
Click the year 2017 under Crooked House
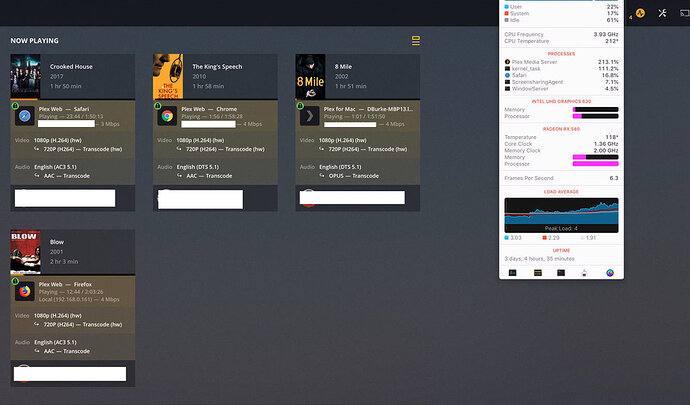click(56, 76)
